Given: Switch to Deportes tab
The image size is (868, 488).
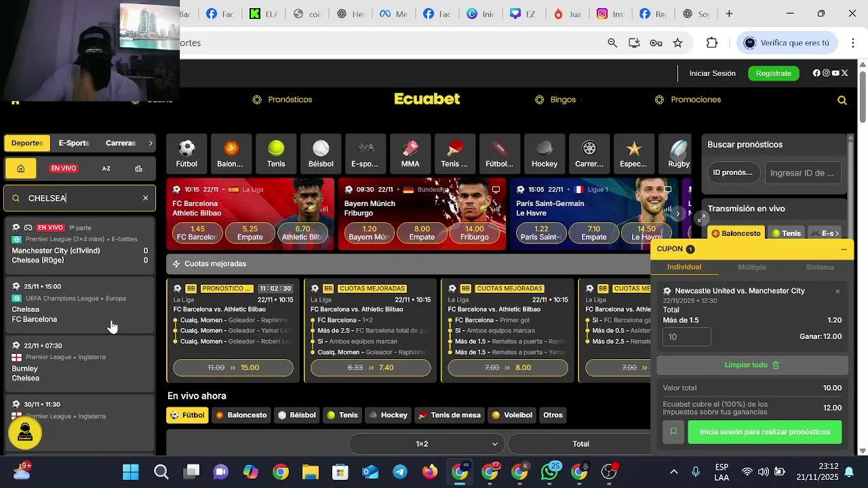Looking at the screenshot, I should [27, 143].
